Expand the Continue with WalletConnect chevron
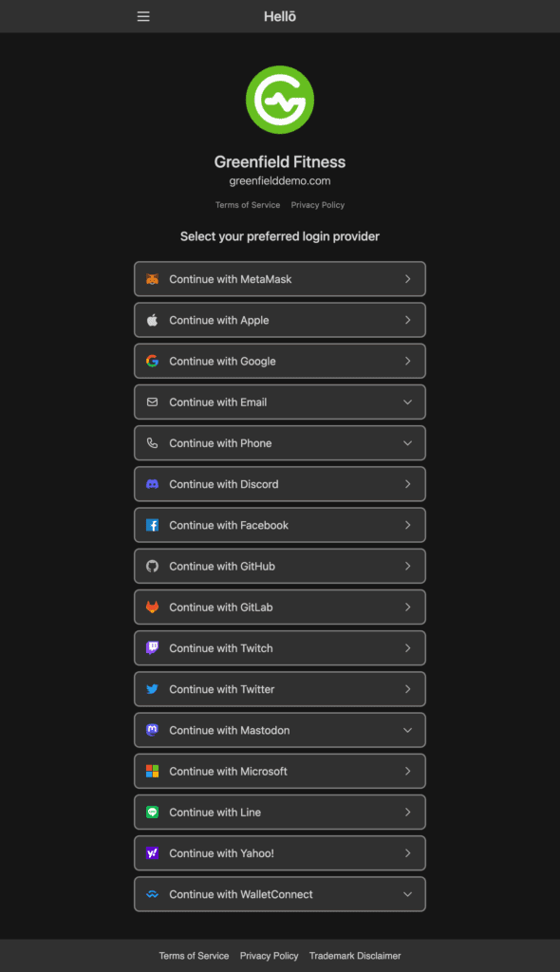 coord(407,894)
